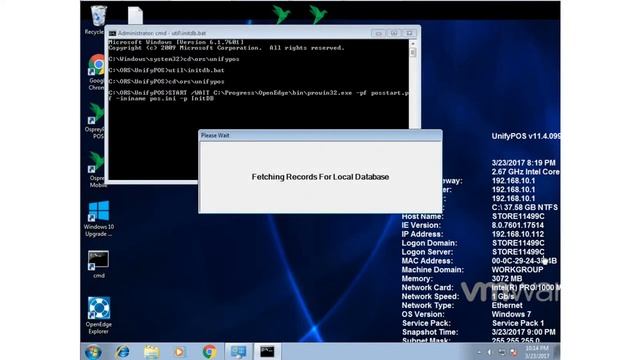Switch to the command prompt taskbar button
Screen dimensions: 640x360
pos(267,351)
